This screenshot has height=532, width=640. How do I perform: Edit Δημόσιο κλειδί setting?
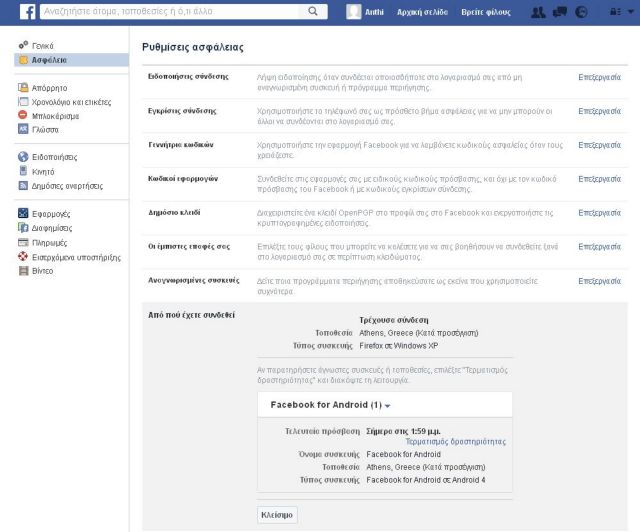pyautogui.click(x=600, y=213)
